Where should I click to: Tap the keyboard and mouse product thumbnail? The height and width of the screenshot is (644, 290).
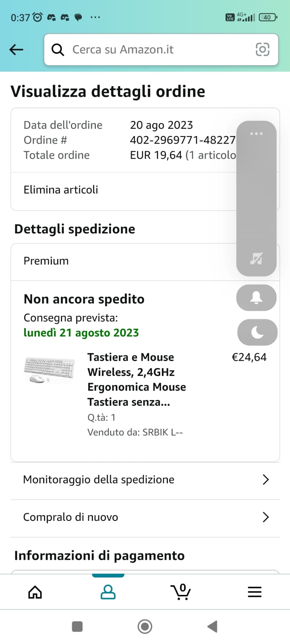[49, 370]
